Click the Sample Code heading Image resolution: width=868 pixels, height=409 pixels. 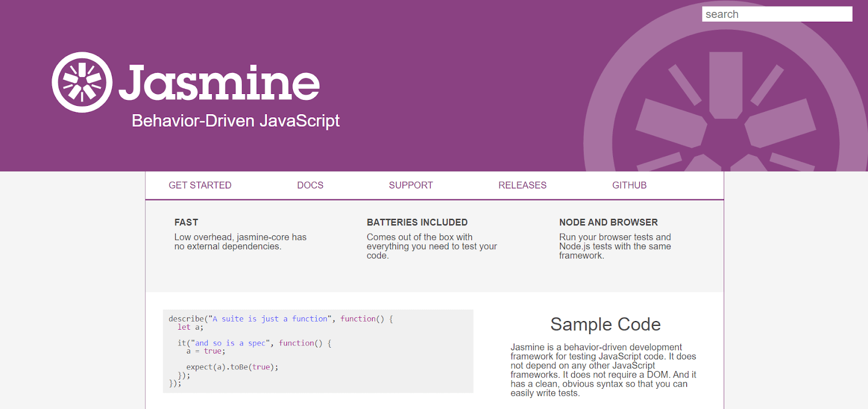pos(605,324)
